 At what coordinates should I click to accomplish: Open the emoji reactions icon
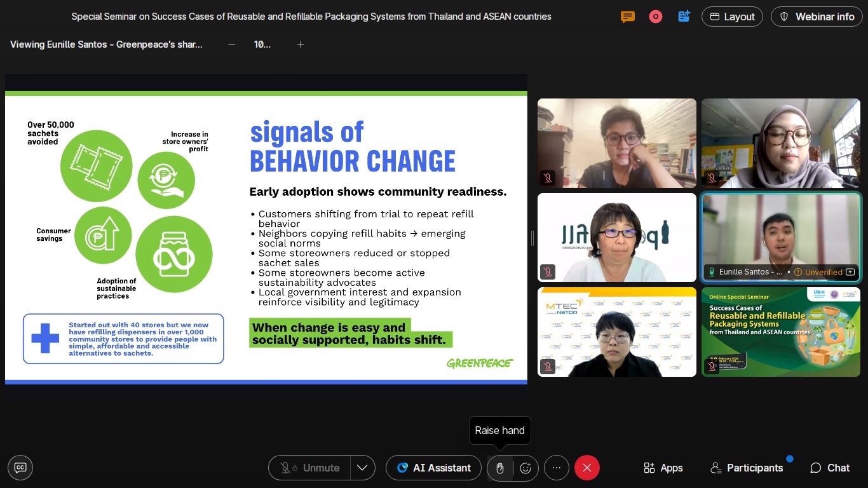tap(526, 468)
